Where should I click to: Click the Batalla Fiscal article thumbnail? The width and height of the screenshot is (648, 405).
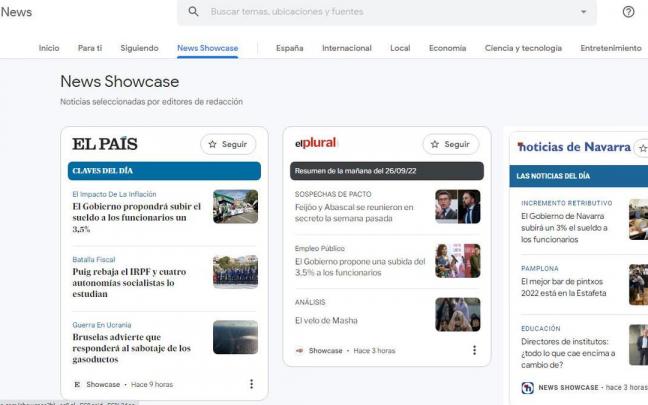coord(236,272)
